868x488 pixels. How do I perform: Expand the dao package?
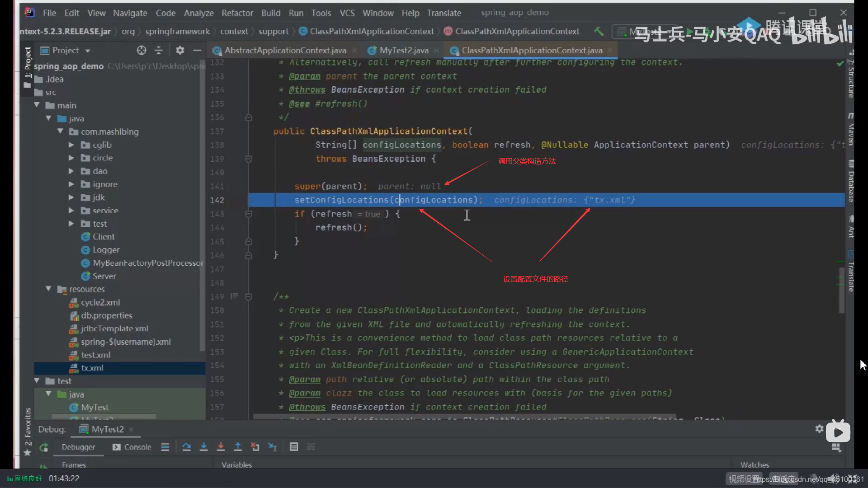point(71,171)
